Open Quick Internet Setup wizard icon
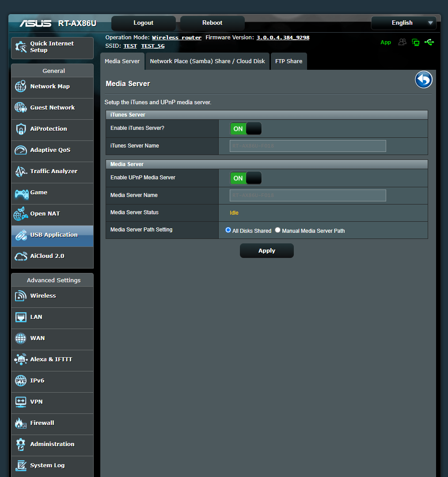The image size is (448, 477). tap(21, 47)
